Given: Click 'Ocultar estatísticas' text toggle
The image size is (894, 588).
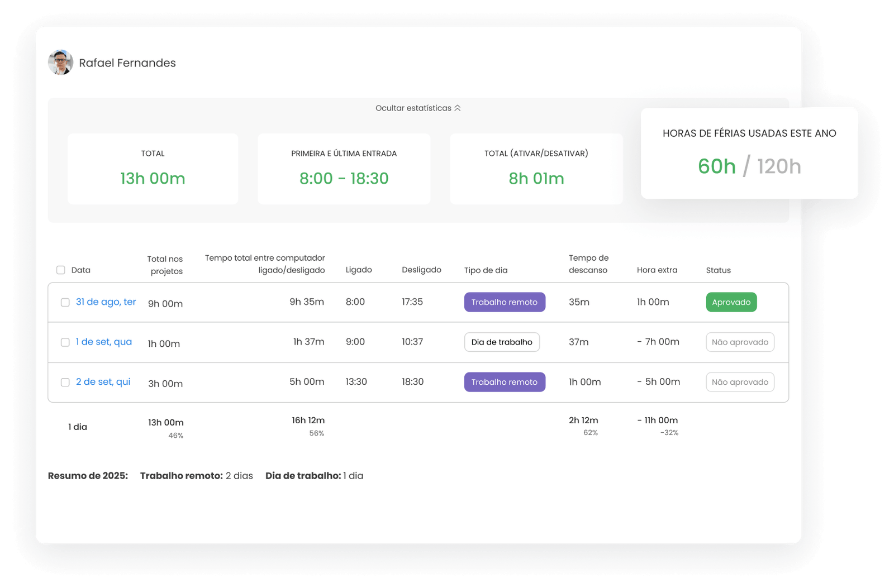Looking at the screenshot, I should coord(413,108).
